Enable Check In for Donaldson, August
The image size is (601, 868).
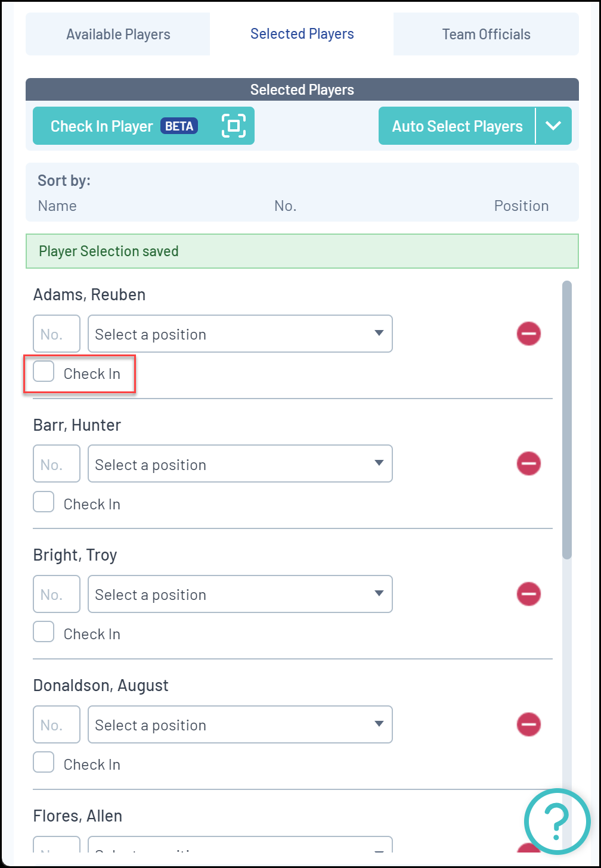coord(44,763)
